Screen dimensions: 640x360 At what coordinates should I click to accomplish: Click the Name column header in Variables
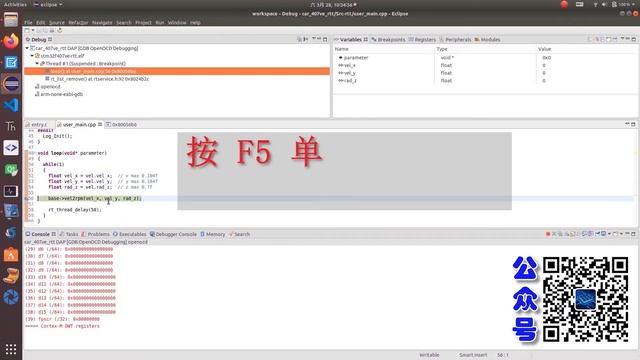click(x=384, y=49)
